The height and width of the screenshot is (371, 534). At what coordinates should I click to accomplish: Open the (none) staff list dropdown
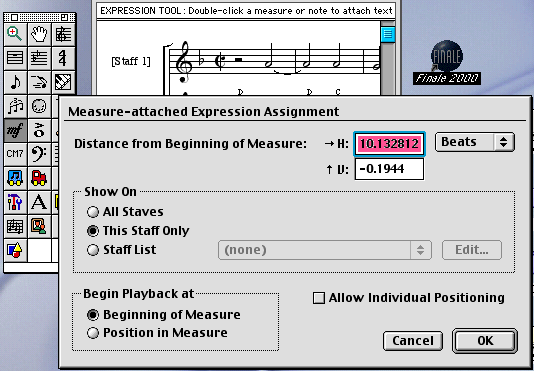click(x=325, y=250)
